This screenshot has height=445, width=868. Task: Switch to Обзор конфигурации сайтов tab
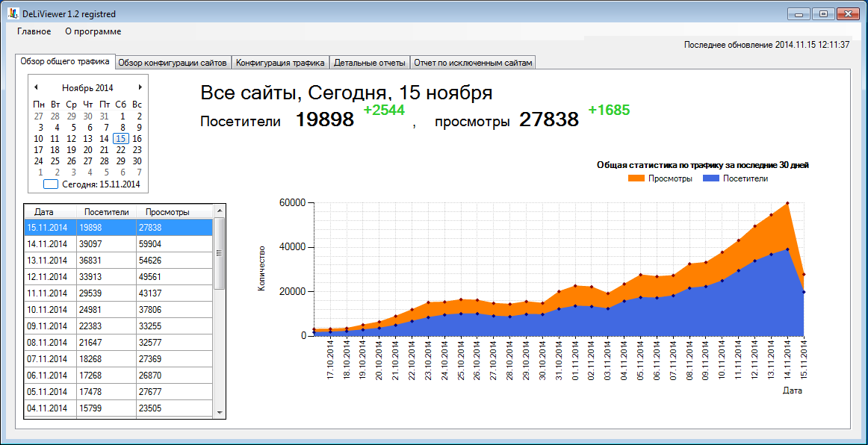click(x=173, y=63)
